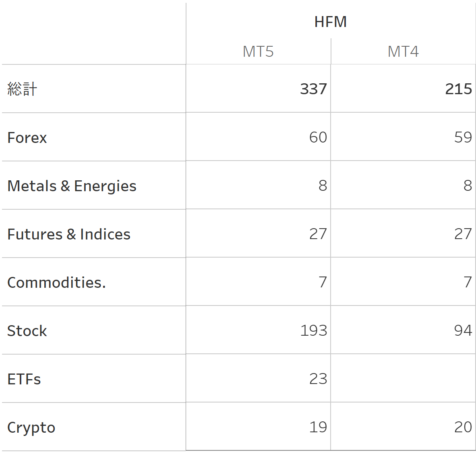
Task: Select the Forex row label
Action: (27, 138)
